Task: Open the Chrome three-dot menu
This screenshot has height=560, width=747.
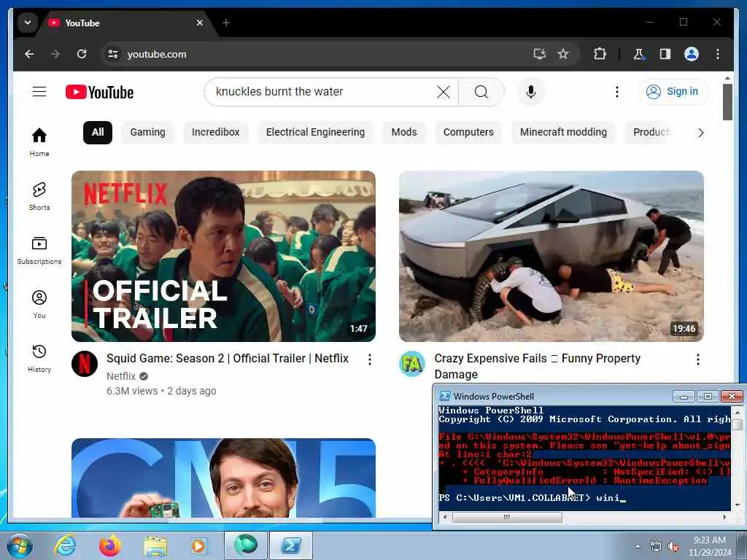Action: (x=718, y=54)
